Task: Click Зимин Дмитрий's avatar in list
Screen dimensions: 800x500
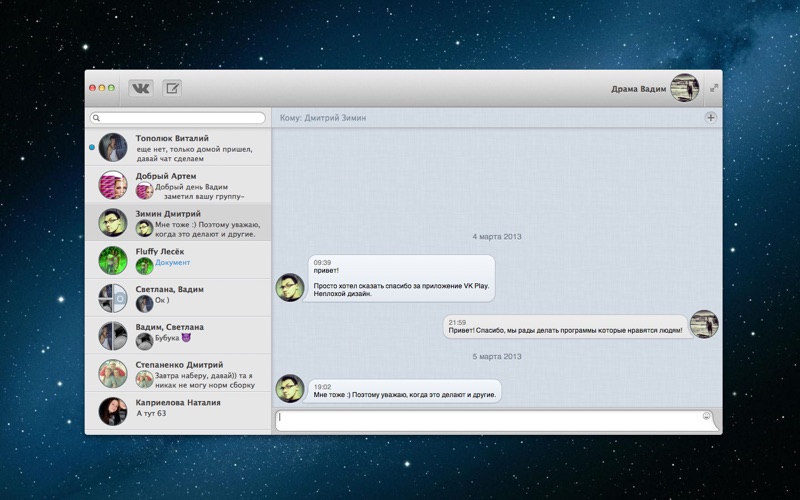Action: pyautogui.click(x=113, y=222)
